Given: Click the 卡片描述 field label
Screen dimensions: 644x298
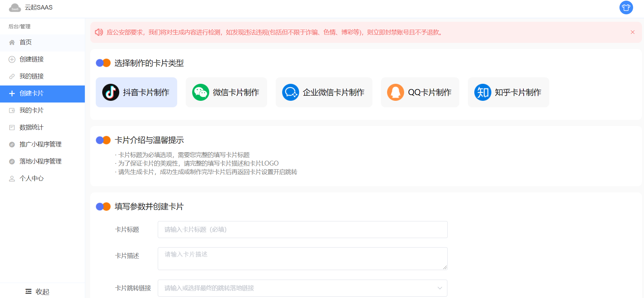Looking at the screenshot, I should pos(127,256).
